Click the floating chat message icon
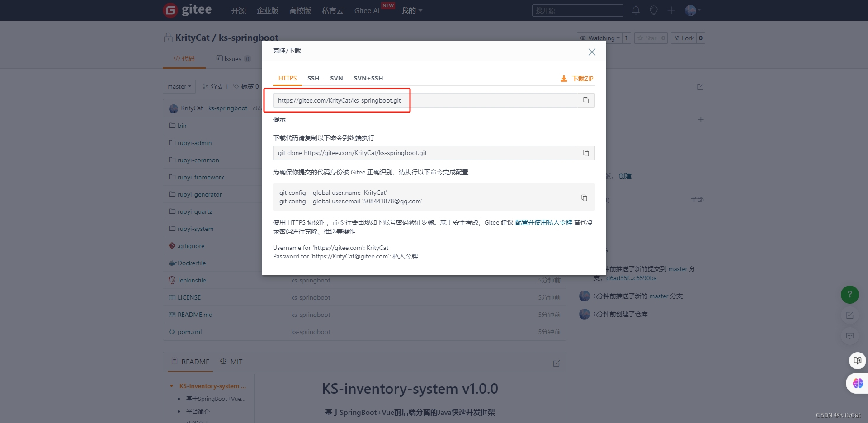 850,336
